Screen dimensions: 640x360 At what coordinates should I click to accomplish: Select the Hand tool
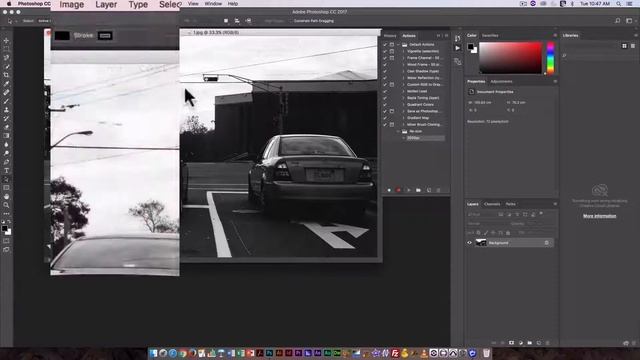pos(6,196)
